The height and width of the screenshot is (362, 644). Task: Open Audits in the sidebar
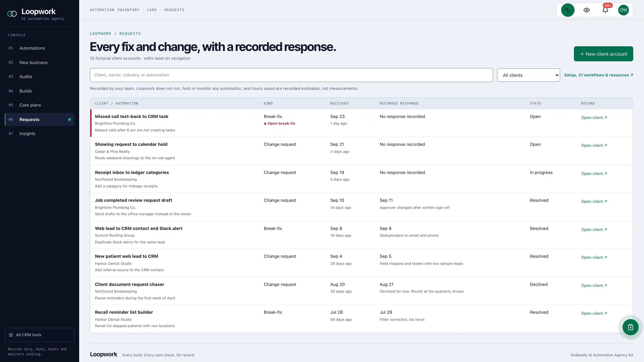click(x=40, y=76)
